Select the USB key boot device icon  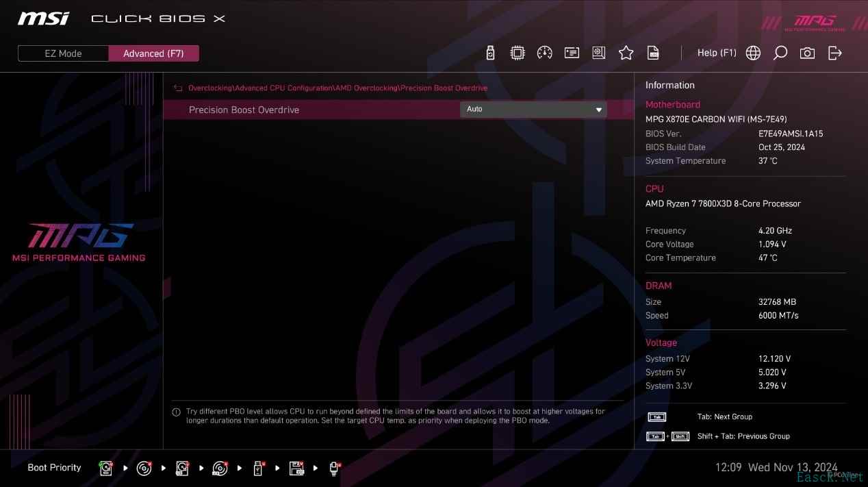[259, 468]
